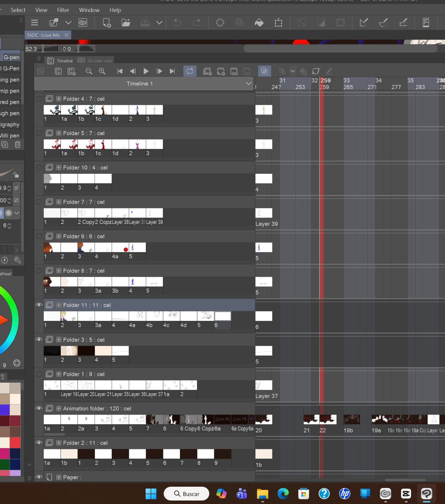The width and height of the screenshot is (445, 504).
Task: Select cel 22 thumbnail in Animation folder
Action: click(x=329, y=419)
